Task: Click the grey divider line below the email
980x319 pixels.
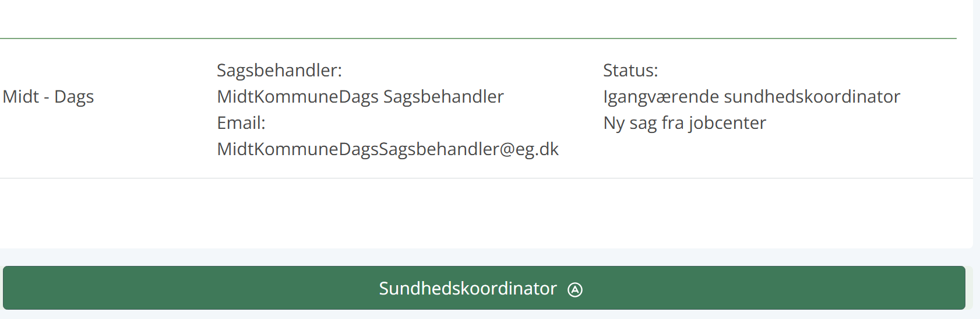Action: point(487,178)
